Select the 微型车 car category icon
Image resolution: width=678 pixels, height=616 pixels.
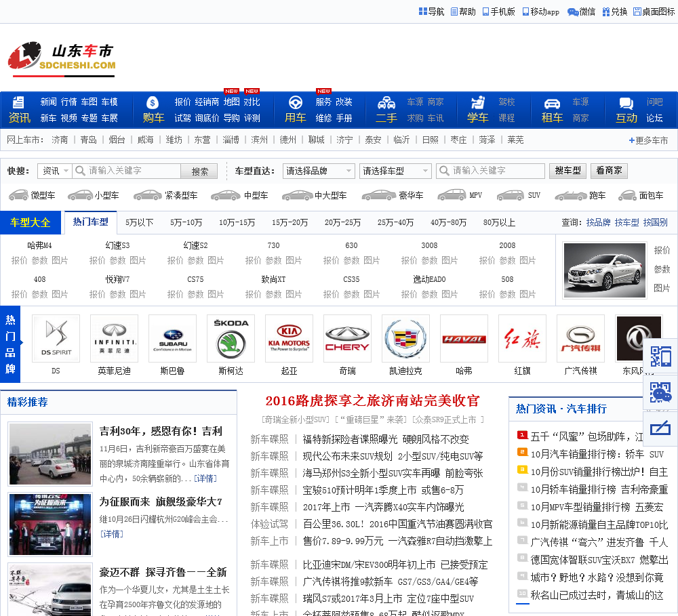pos(18,195)
